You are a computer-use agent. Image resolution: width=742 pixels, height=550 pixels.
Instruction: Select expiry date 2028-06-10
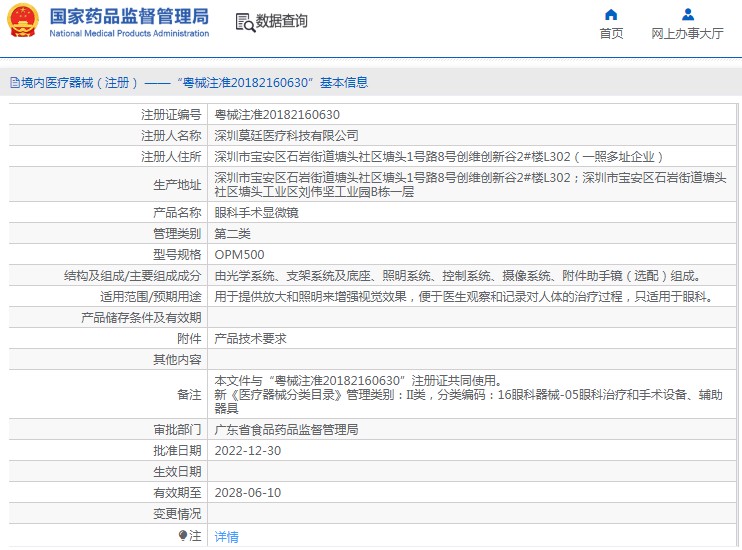click(x=247, y=493)
